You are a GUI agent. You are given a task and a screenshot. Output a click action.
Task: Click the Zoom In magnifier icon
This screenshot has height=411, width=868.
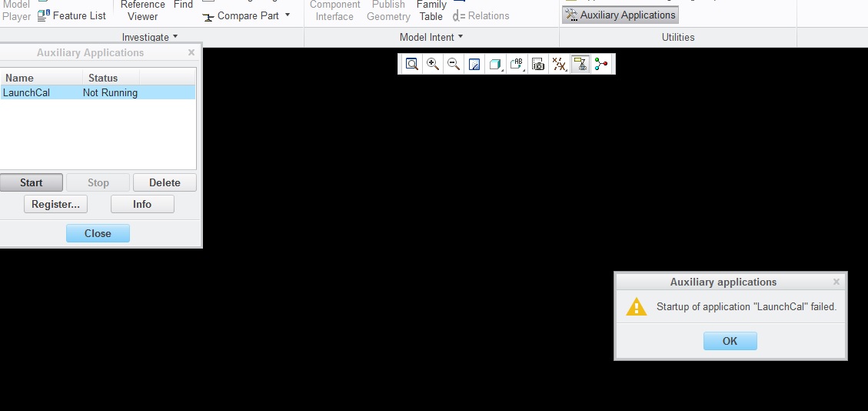[x=432, y=64]
